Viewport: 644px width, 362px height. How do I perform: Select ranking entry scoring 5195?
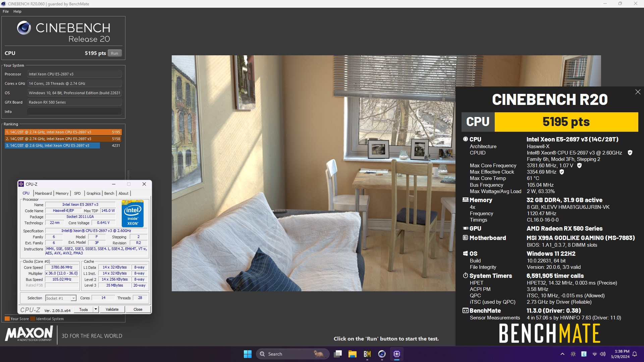[x=63, y=132]
